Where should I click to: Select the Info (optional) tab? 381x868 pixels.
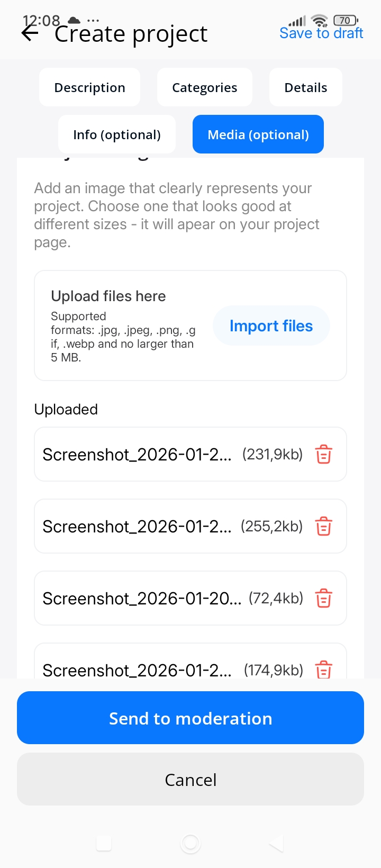click(x=116, y=134)
